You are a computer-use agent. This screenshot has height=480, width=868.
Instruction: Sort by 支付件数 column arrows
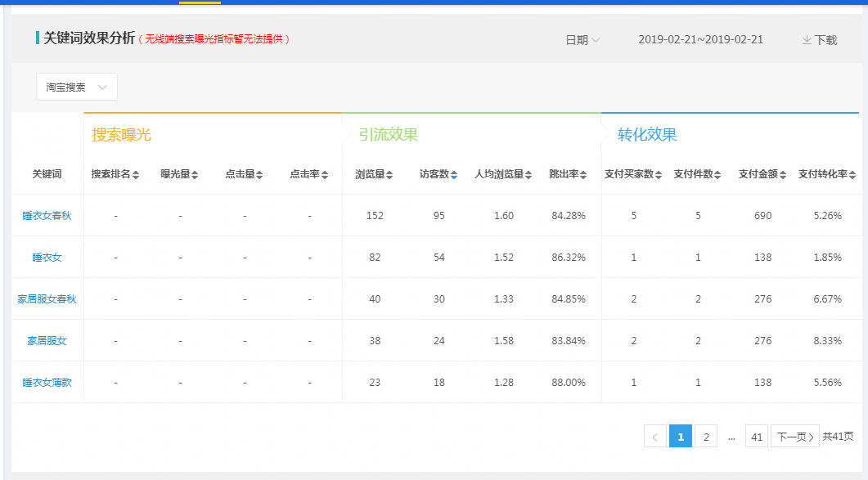coord(717,174)
